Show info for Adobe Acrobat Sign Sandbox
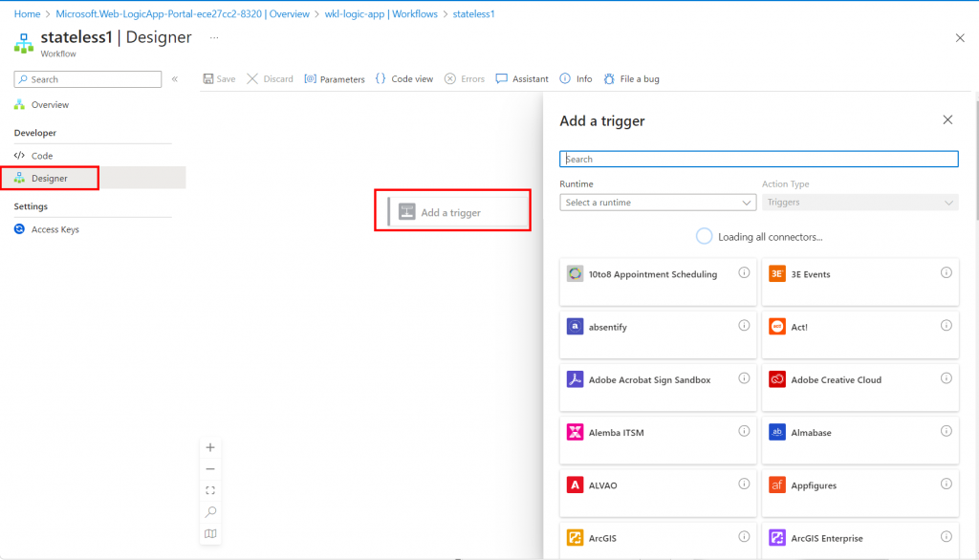This screenshot has height=560, width=979. (x=744, y=378)
